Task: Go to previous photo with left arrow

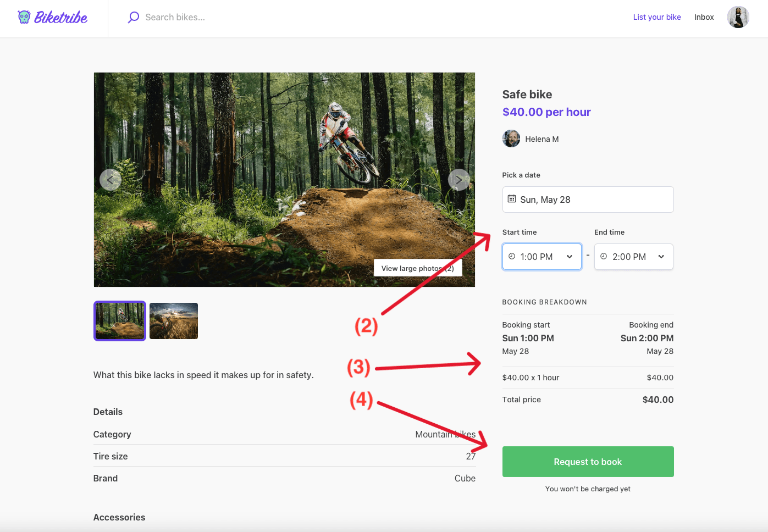Action: (110, 180)
